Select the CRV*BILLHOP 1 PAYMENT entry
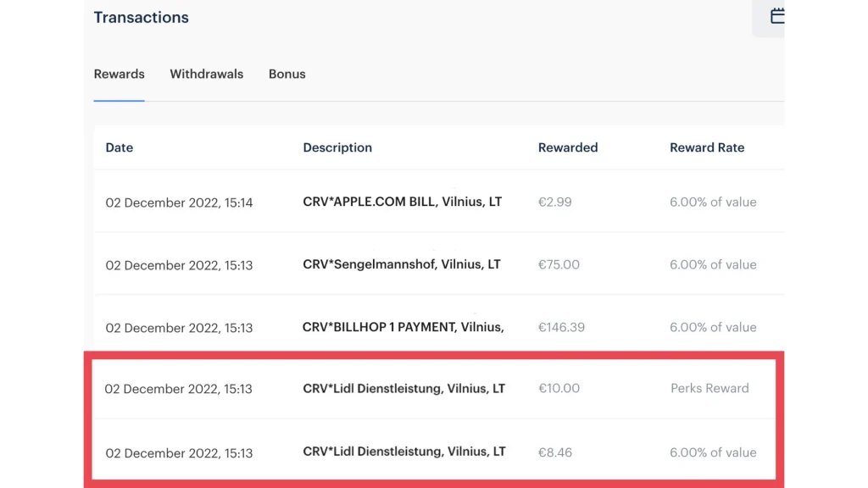 coord(403,327)
